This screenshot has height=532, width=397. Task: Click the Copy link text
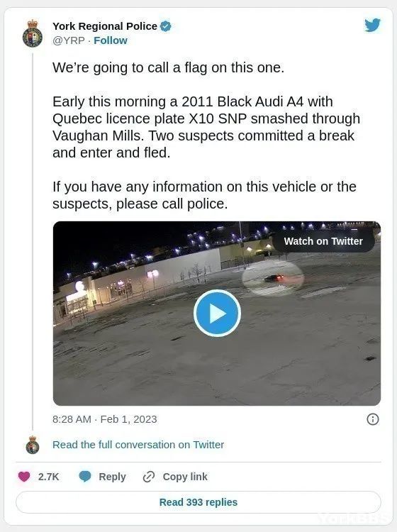tap(185, 477)
